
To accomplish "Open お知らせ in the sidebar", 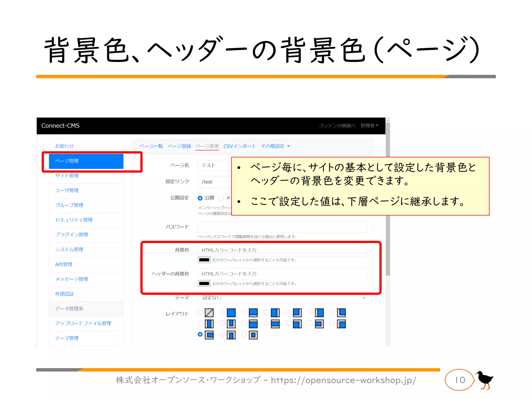I will pos(86,146).
